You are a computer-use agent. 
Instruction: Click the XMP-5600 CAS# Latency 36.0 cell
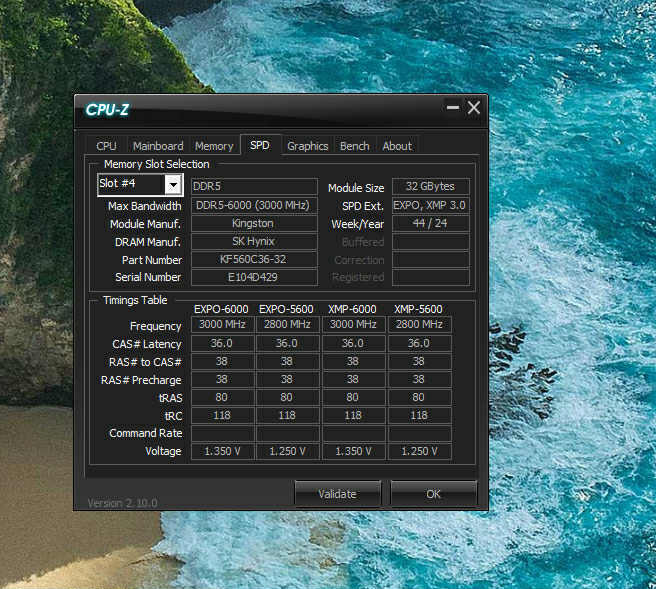point(420,343)
